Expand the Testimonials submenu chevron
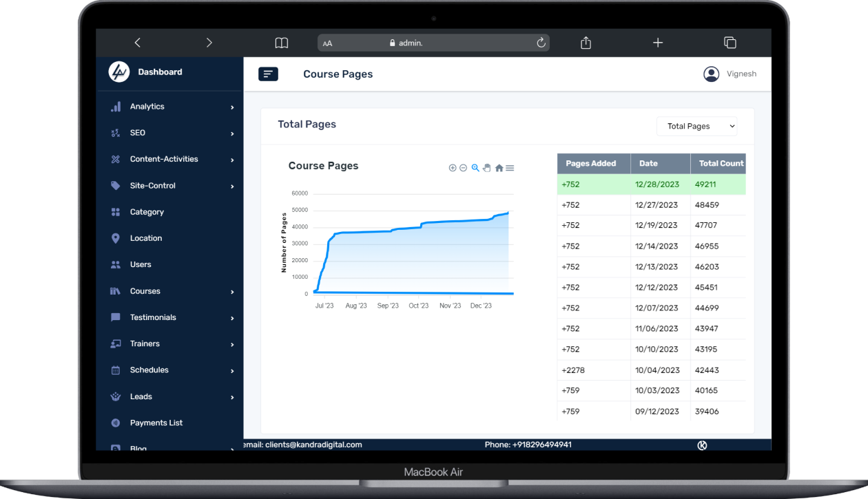868x499 pixels. (x=232, y=318)
